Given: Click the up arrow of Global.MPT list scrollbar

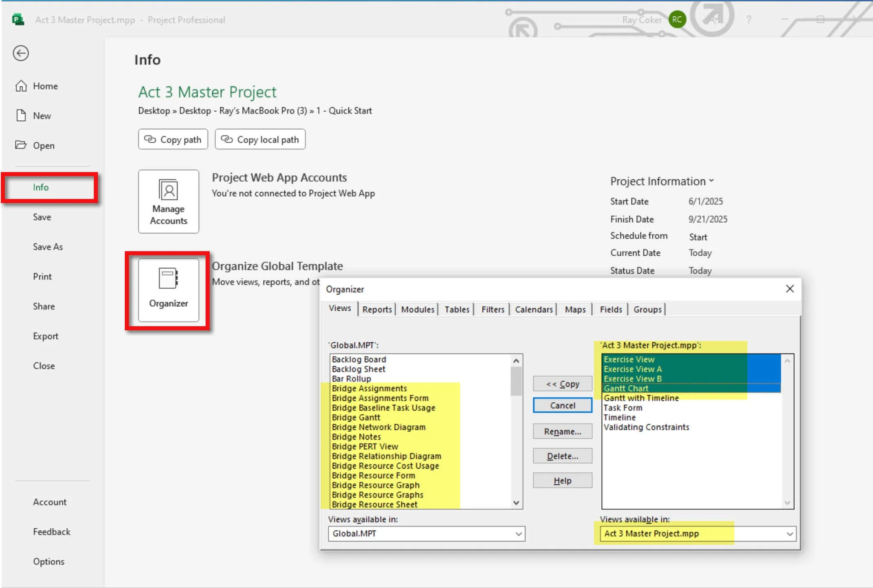Looking at the screenshot, I should click(516, 361).
